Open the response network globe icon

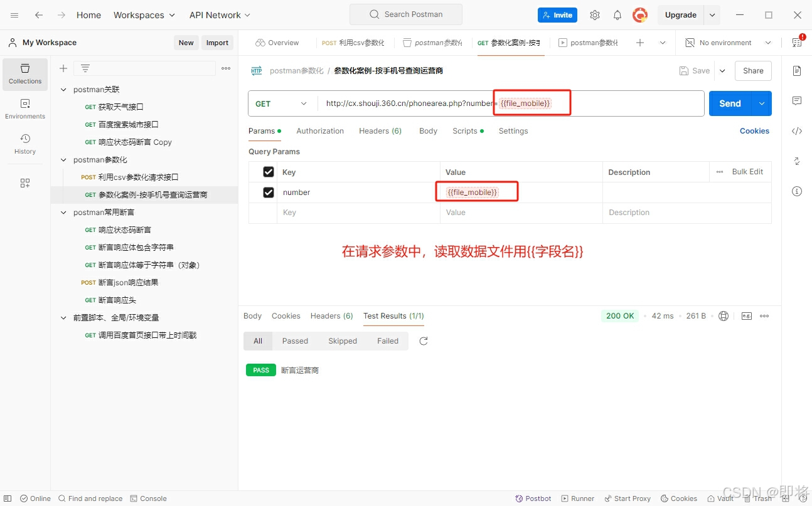pos(724,316)
